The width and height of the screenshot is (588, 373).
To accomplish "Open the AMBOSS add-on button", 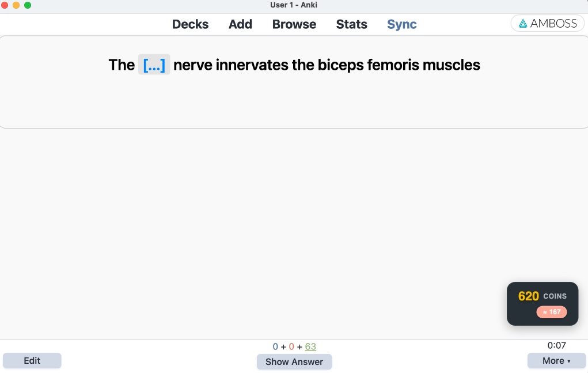I will point(547,24).
